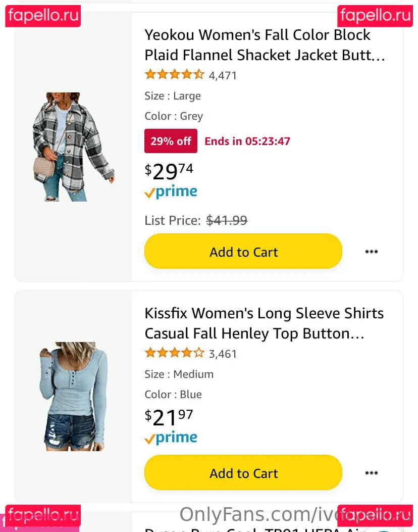This screenshot has width=418, height=532.
Task: Add the Yeokou plaid shacket to cart
Action: tap(243, 252)
